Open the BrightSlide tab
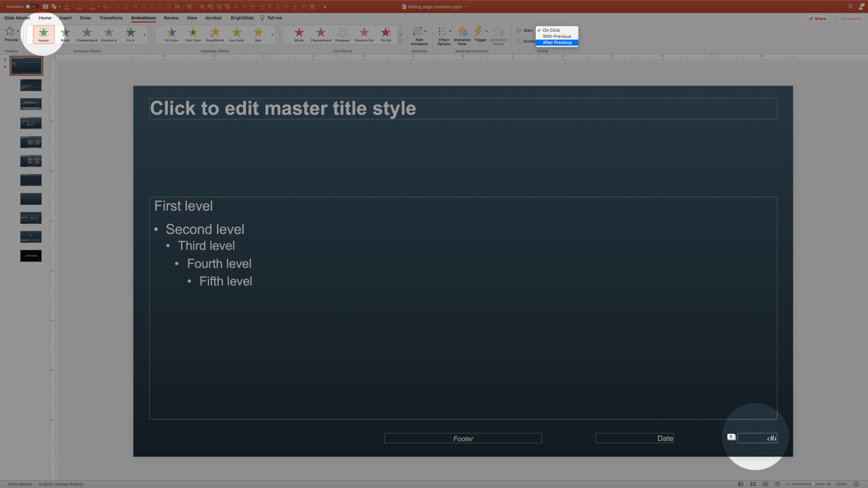This screenshot has width=868, height=488. [242, 18]
